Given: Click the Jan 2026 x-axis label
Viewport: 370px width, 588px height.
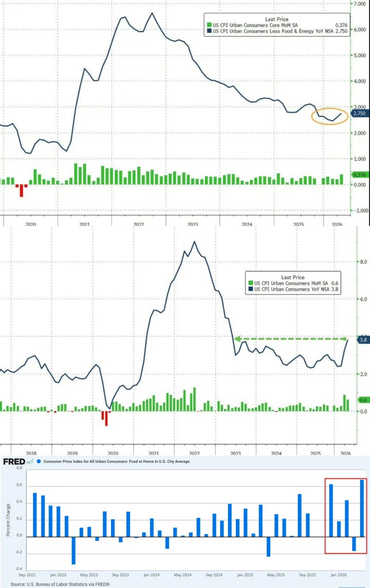Looking at the screenshot, I should coord(338,575).
